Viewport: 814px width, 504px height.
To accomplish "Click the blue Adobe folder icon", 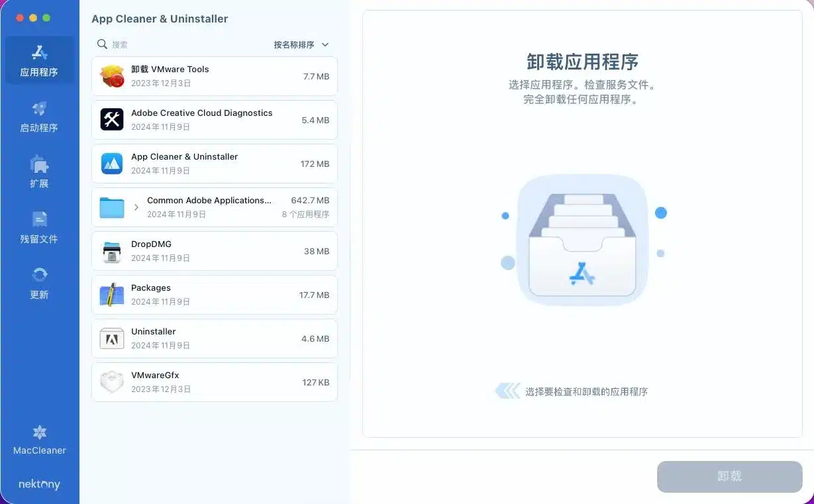I will 112,208.
